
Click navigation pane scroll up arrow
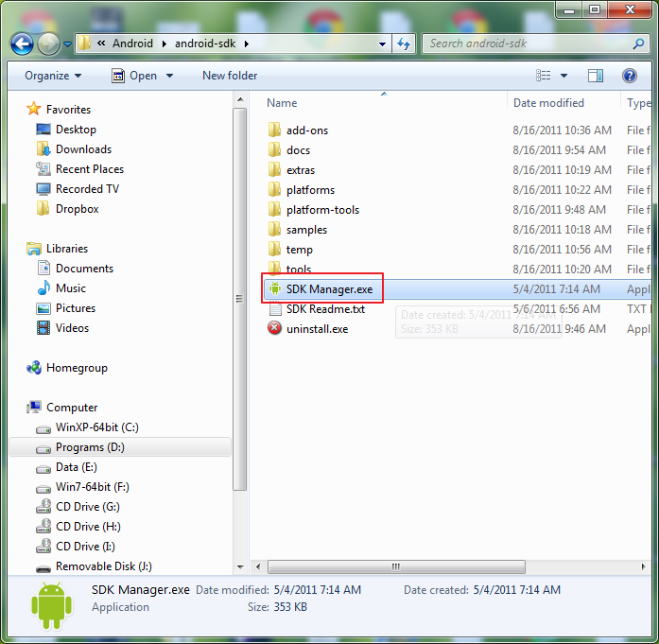pos(240,100)
